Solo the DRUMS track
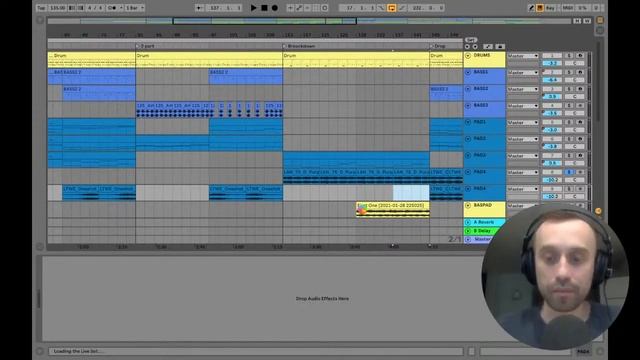 [569, 56]
